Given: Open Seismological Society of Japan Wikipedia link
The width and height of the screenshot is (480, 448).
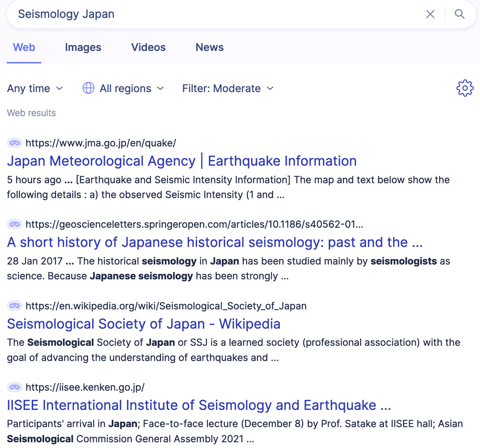Looking at the screenshot, I should click(x=144, y=324).
